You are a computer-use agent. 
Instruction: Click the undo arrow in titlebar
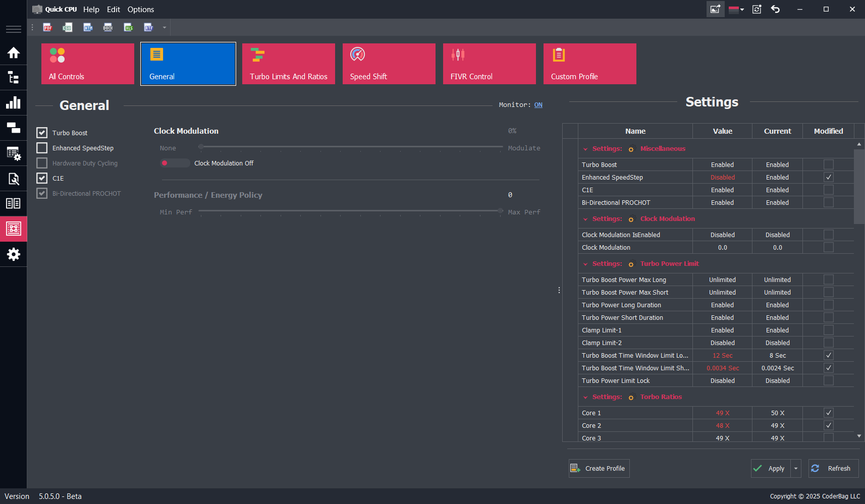pos(776,9)
